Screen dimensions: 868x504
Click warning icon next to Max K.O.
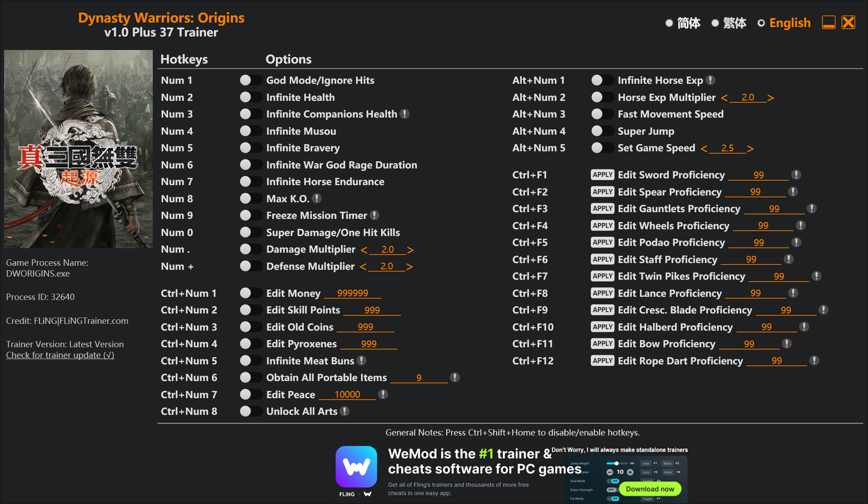tap(316, 198)
